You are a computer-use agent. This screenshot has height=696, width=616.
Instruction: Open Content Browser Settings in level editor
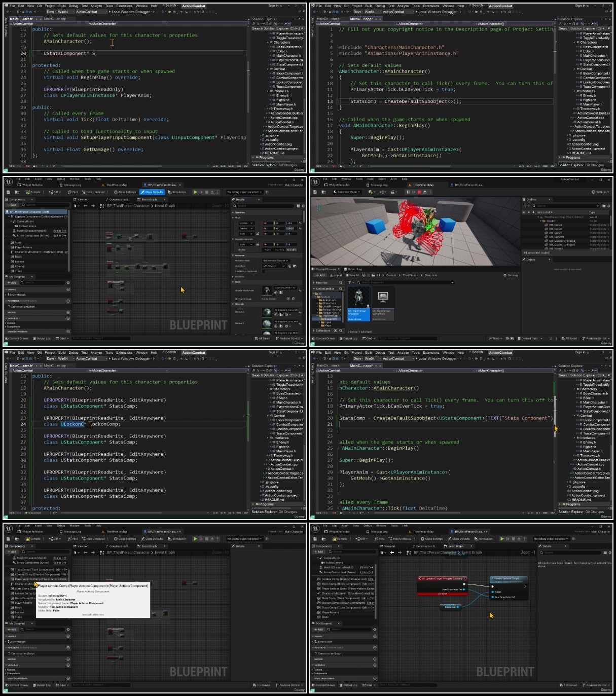[x=511, y=275]
